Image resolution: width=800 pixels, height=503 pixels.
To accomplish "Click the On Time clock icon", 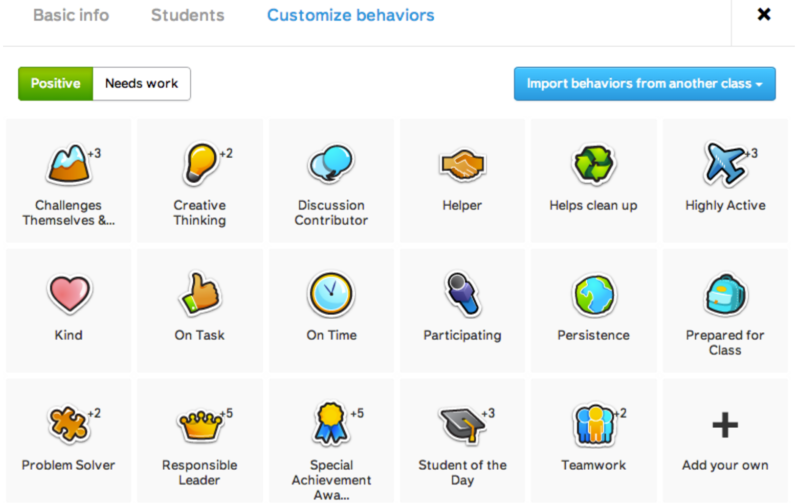I will [x=329, y=295].
